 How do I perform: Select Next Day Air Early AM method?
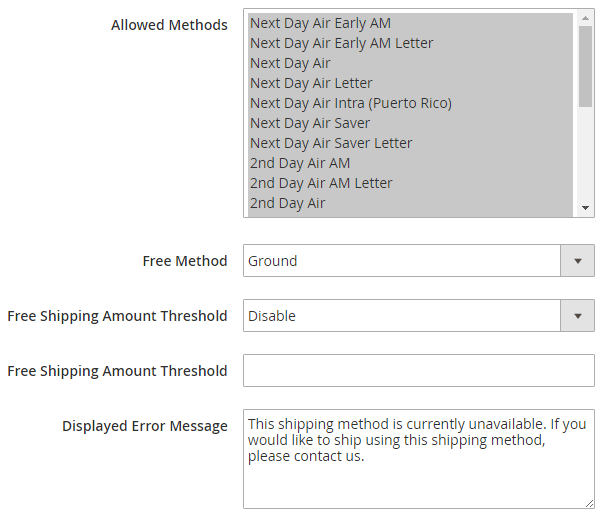click(x=320, y=23)
